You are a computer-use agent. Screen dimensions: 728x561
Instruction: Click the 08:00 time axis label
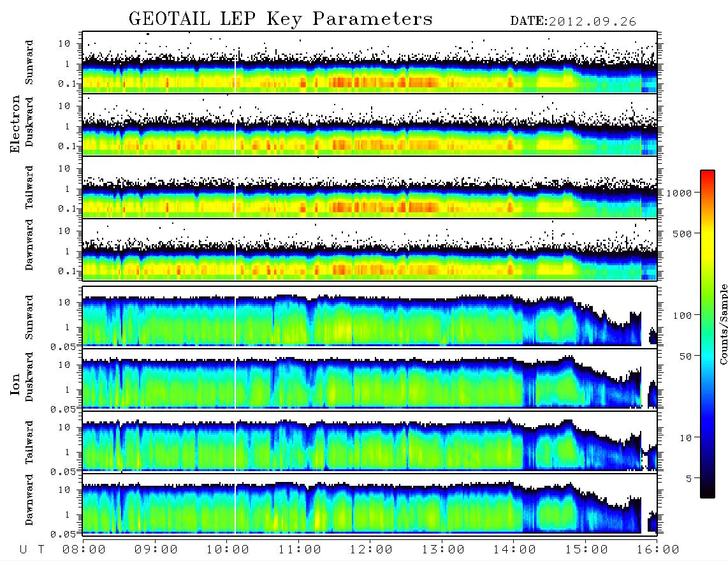[x=84, y=550]
